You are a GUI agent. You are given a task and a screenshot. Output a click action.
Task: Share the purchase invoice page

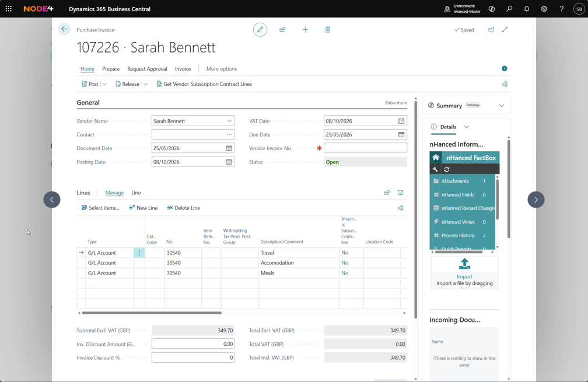[282, 30]
